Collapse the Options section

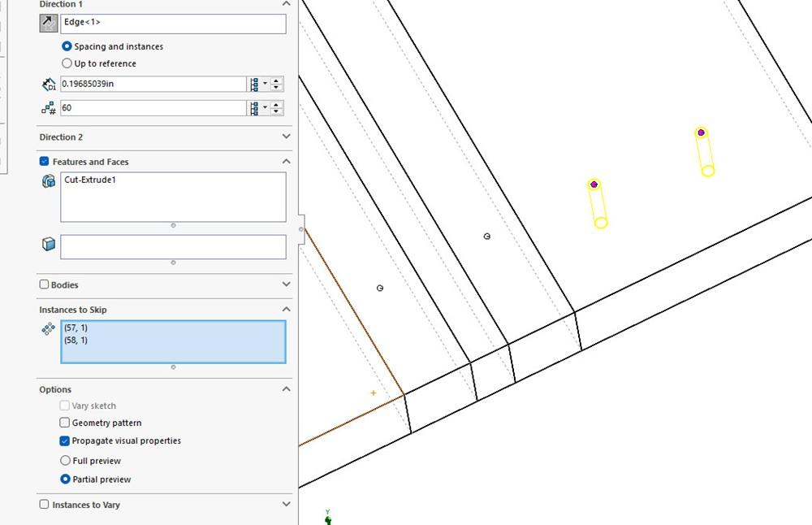pyautogui.click(x=286, y=389)
